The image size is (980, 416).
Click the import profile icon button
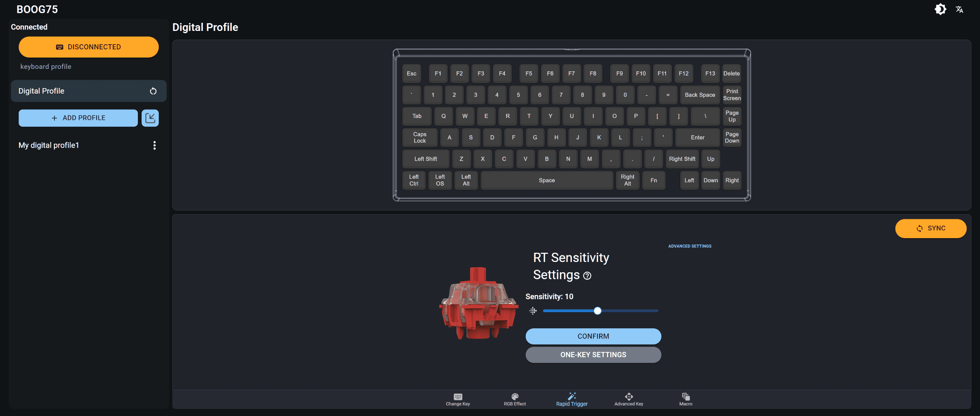(150, 118)
